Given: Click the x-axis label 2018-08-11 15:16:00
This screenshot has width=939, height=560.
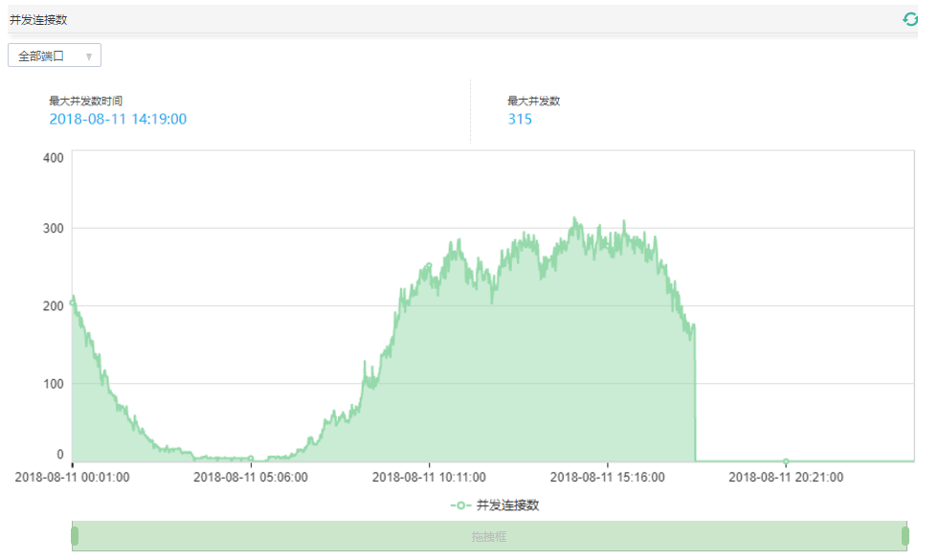Looking at the screenshot, I should coord(607,477).
